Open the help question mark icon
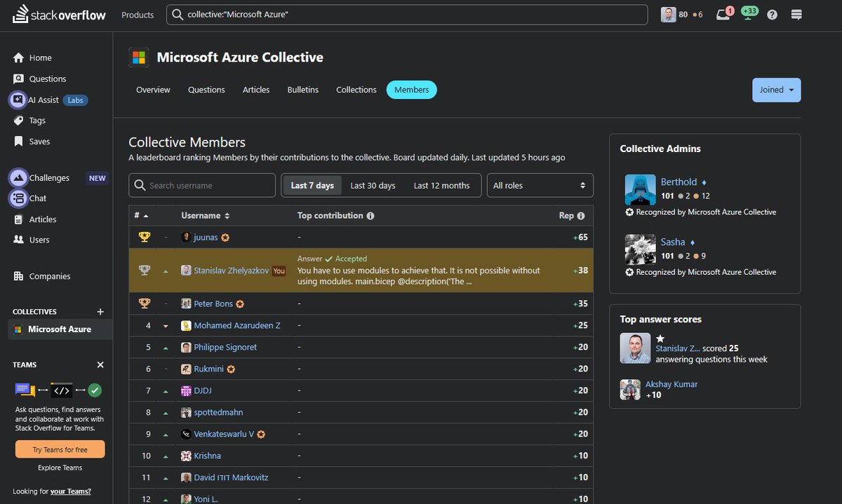The image size is (842, 504). point(773,15)
